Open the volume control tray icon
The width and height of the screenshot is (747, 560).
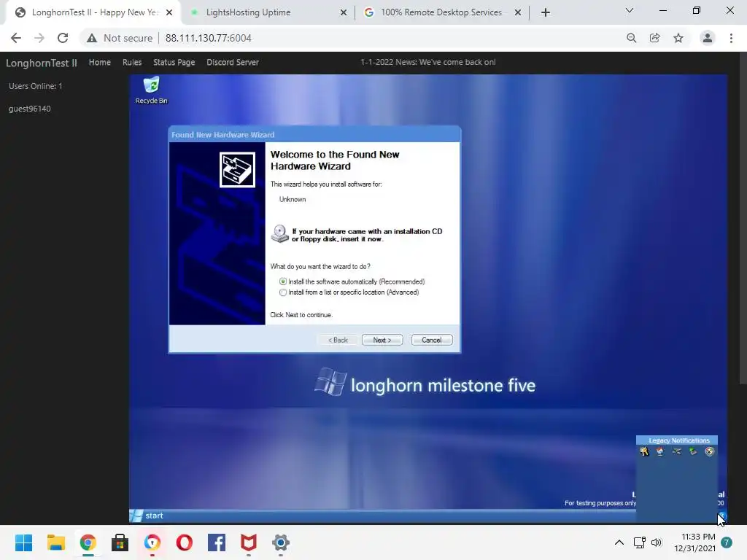[657, 542]
